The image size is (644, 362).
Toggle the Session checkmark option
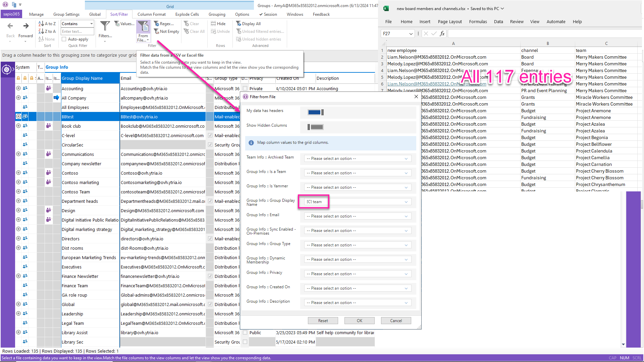click(x=268, y=14)
